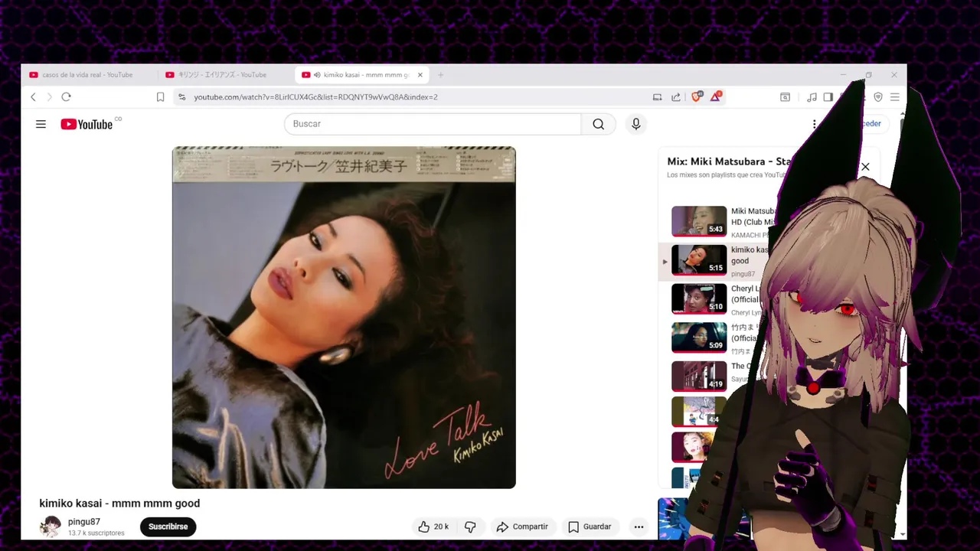Screen dimensions: 980x551
Task: Play the Cheryl Lynn 5:10 thumbnail
Action: tap(699, 298)
